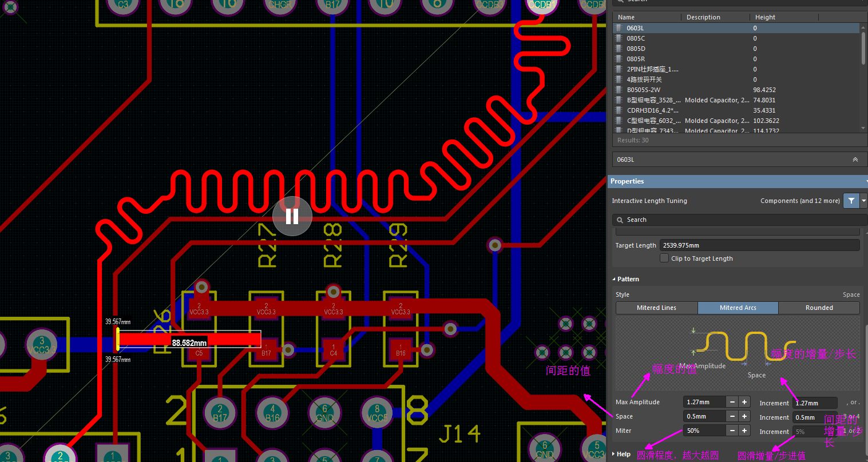Click the R29 designator on PCB
Image resolution: width=868 pixels, height=462 pixels.
tap(398, 246)
